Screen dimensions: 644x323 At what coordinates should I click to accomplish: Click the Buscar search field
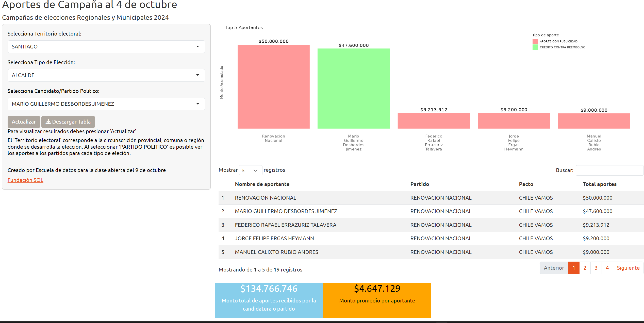609,170
